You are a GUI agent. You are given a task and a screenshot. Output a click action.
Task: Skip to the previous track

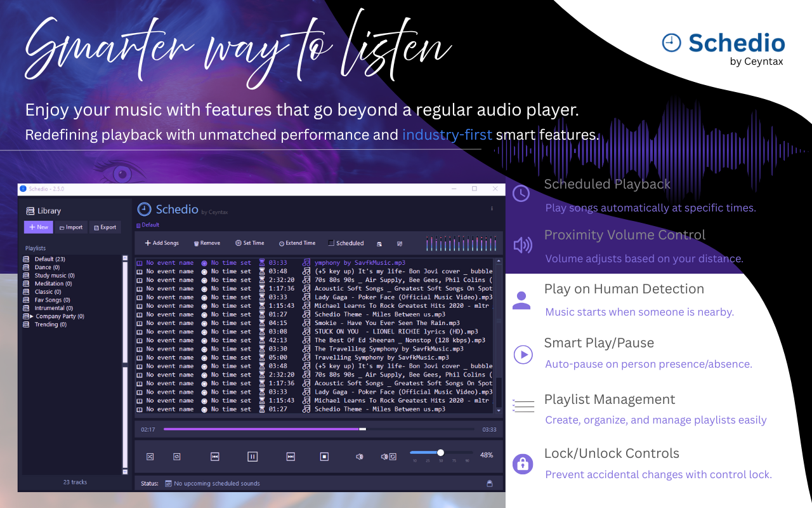[x=215, y=457]
